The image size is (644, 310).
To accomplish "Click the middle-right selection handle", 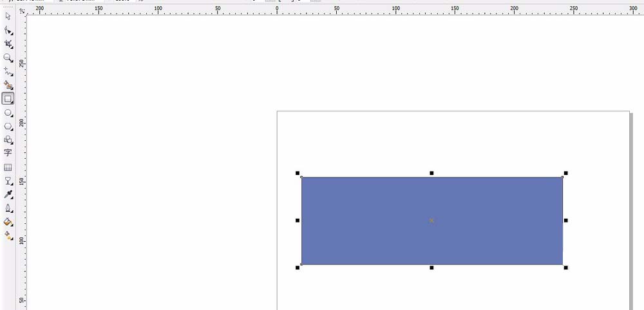I will click(566, 221).
